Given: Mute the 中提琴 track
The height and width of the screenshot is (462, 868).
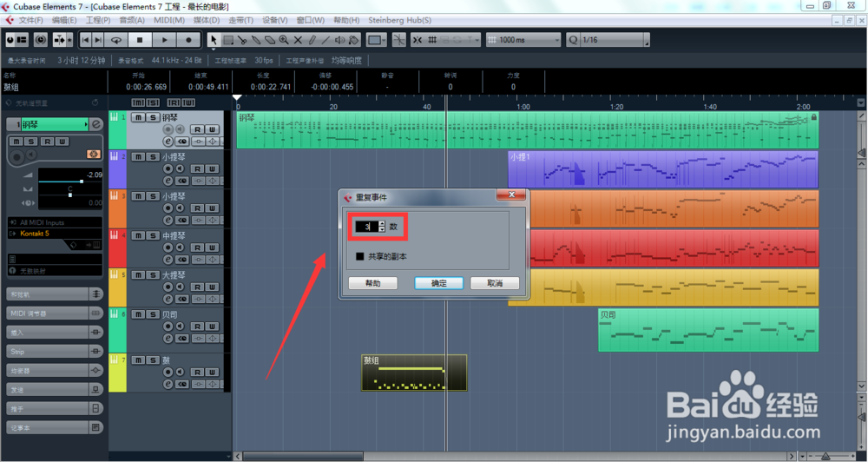Looking at the screenshot, I should 138,235.
